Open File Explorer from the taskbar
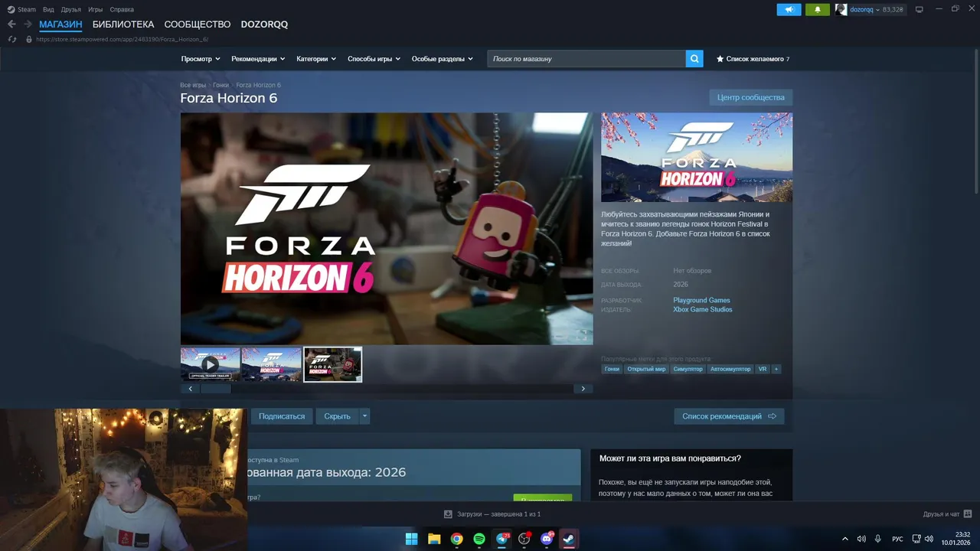This screenshot has height=551, width=980. pos(434,539)
